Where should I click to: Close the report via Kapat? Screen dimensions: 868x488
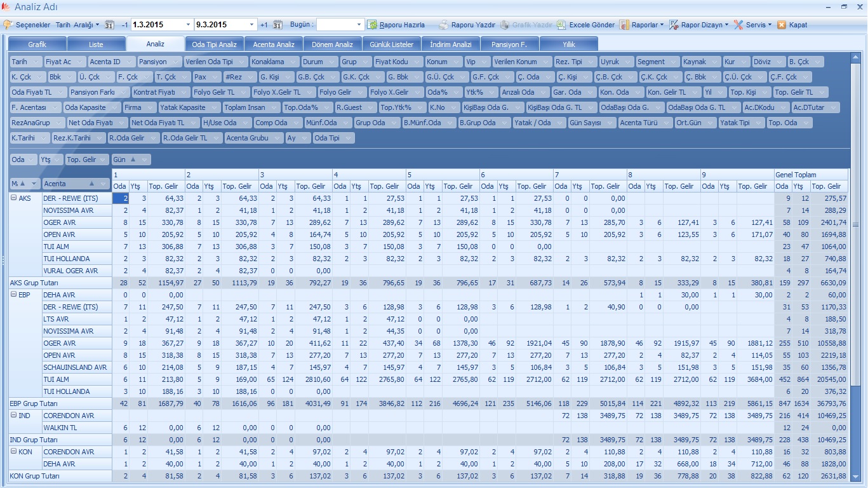(792, 25)
